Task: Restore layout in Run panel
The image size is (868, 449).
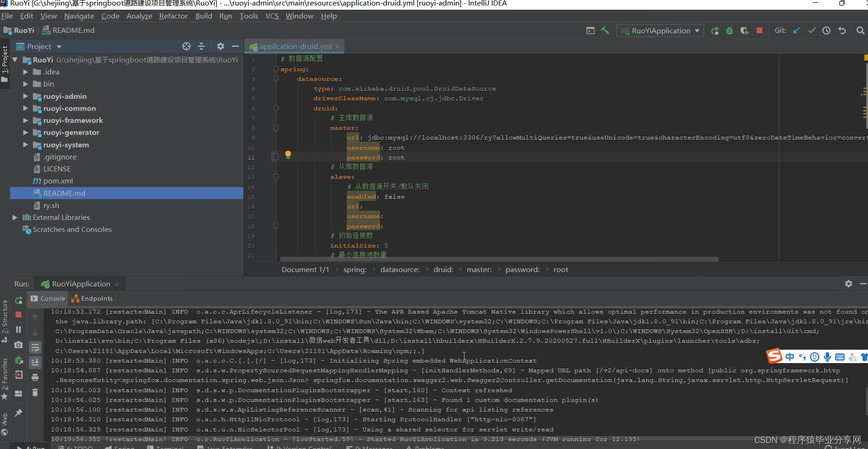Action: (x=18, y=394)
